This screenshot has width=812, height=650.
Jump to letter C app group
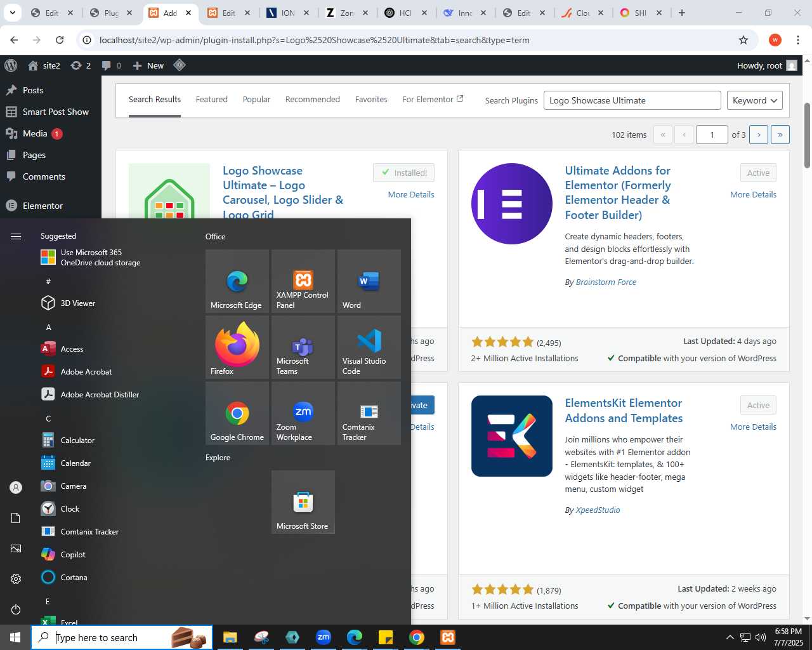[48, 419]
